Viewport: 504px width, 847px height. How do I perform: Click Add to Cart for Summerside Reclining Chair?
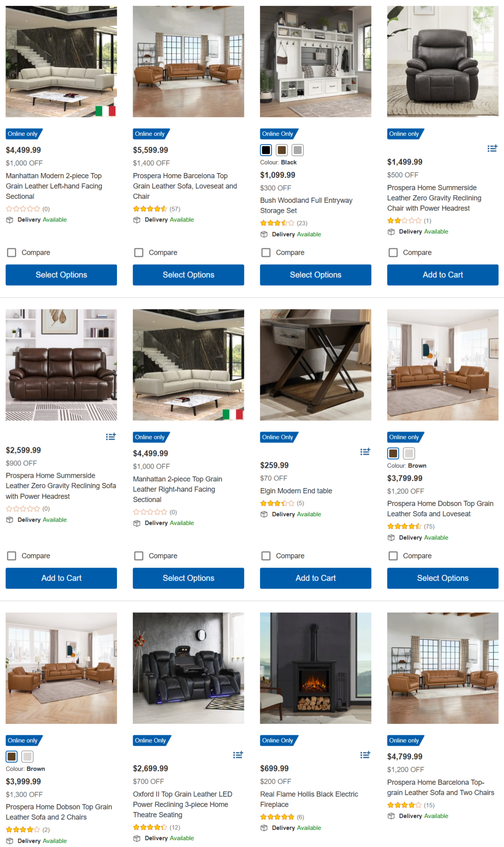point(443,275)
